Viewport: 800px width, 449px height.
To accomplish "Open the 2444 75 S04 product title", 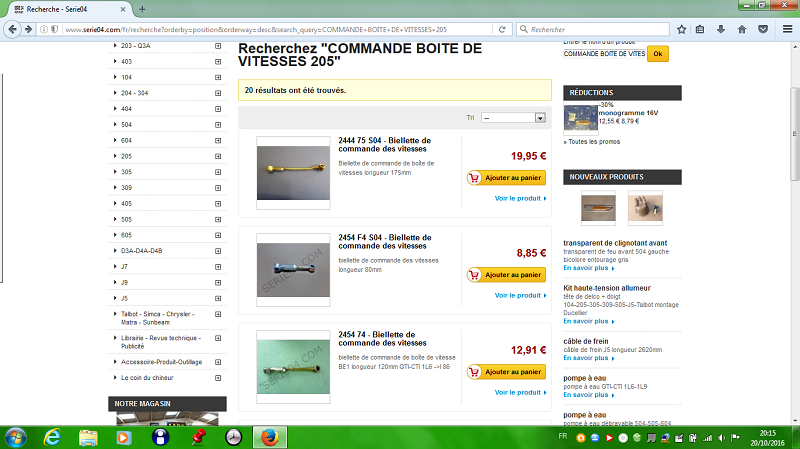I will pyautogui.click(x=384, y=144).
